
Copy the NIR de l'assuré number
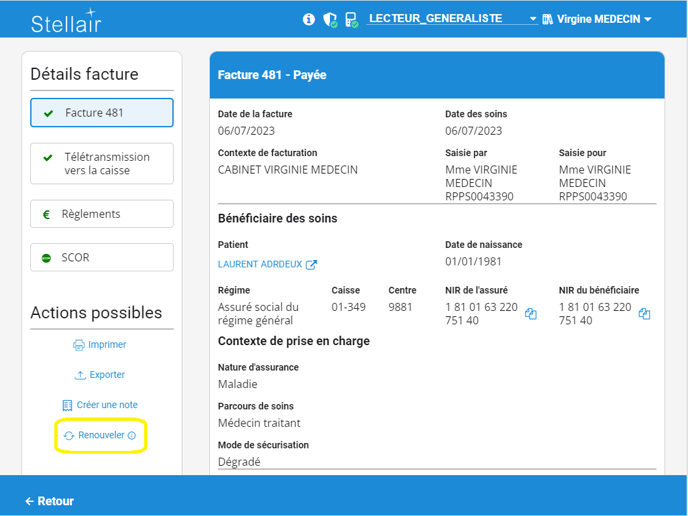[x=530, y=314]
